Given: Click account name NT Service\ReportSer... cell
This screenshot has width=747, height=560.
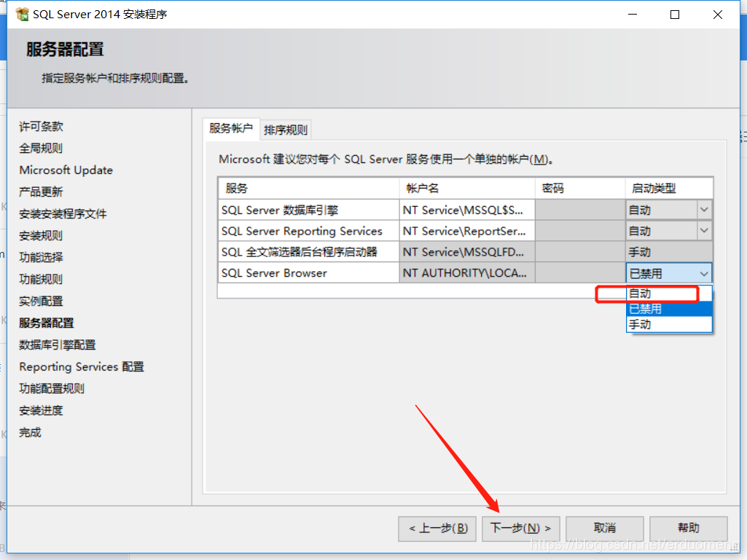Looking at the screenshot, I should pyautogui.click(x=467, y=231).
